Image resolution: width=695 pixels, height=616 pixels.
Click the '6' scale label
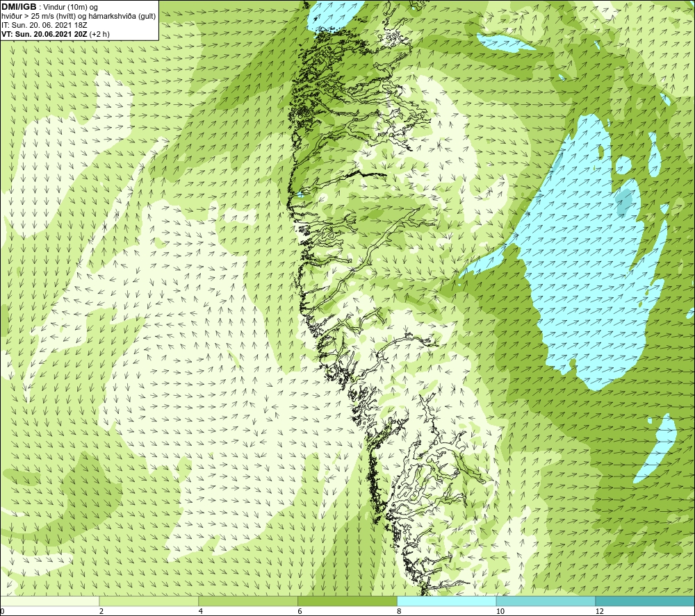300,611
